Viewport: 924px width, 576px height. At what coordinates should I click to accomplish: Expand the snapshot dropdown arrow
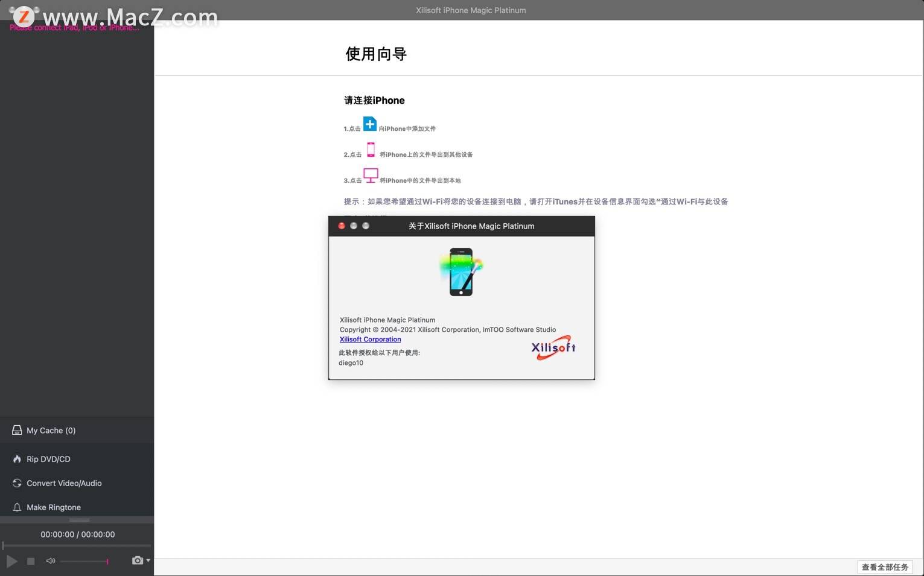(x=148, y=560)
